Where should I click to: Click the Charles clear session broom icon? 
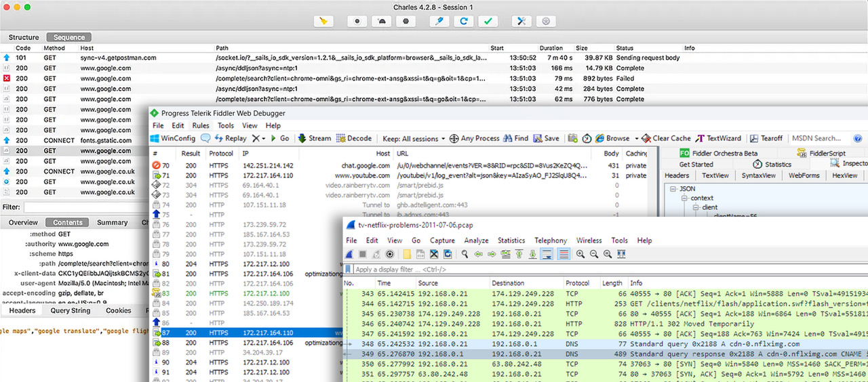click(x=324, y=21)
